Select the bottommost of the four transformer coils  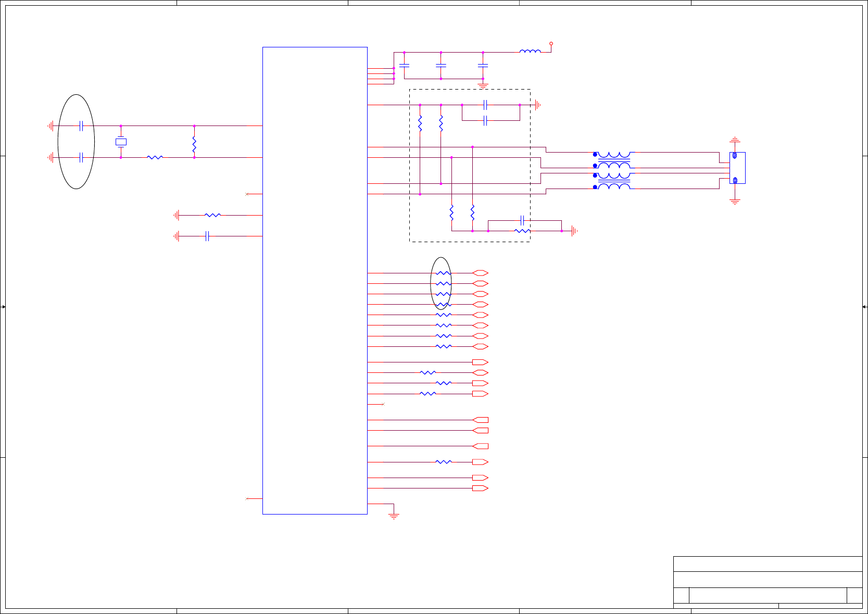(x=614, y=186)
